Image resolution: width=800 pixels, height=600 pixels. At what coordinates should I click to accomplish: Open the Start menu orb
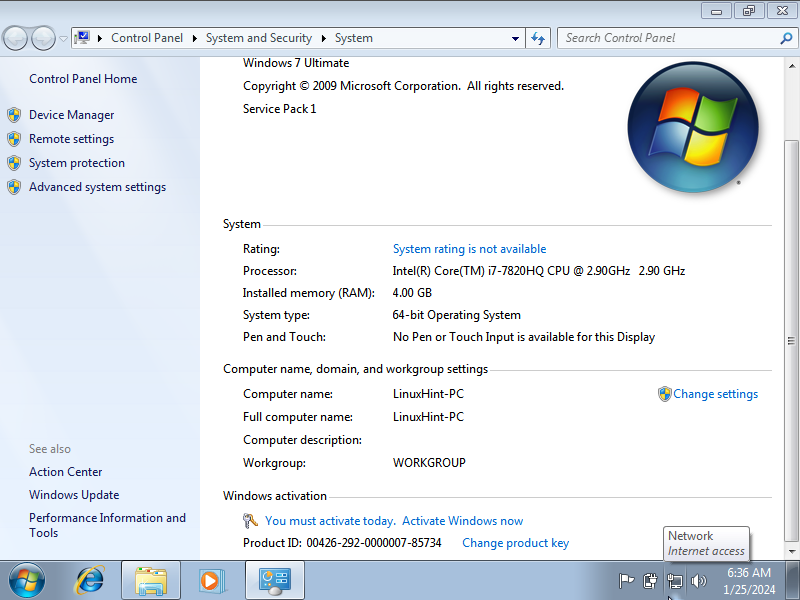pyautogui.click(x=27, y=581)
